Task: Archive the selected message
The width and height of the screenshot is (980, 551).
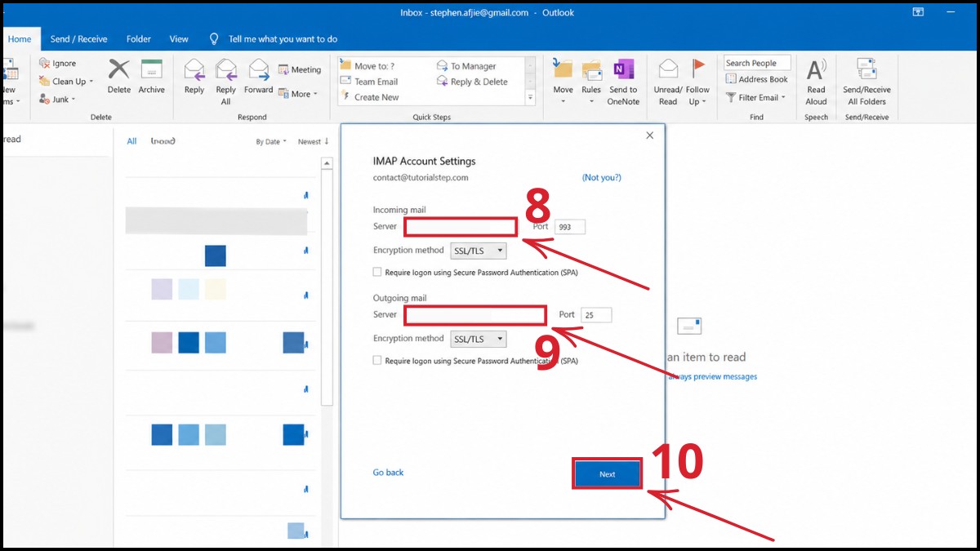Action: coord(151,77)
